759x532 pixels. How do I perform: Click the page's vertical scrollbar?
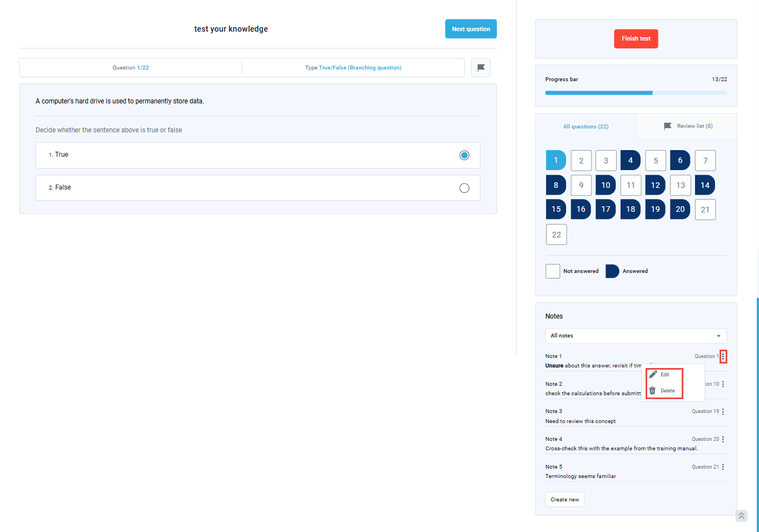tap(757, 415)
